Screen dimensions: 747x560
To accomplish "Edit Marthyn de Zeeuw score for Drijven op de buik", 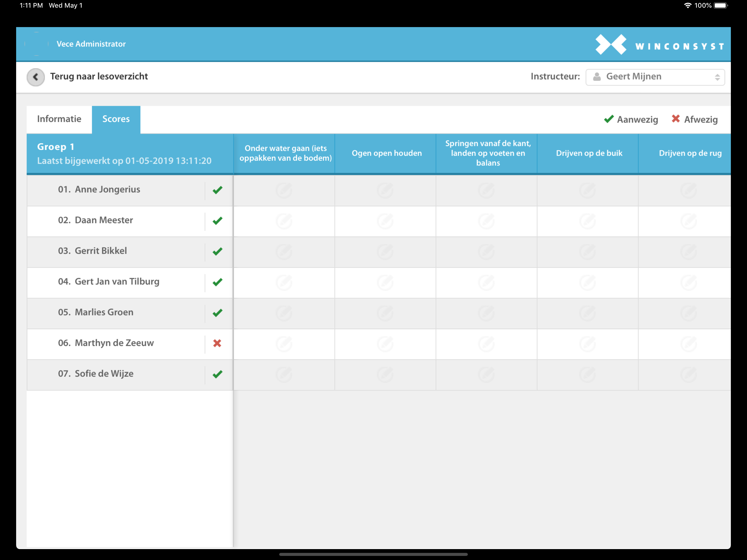I will pos(588,344).
